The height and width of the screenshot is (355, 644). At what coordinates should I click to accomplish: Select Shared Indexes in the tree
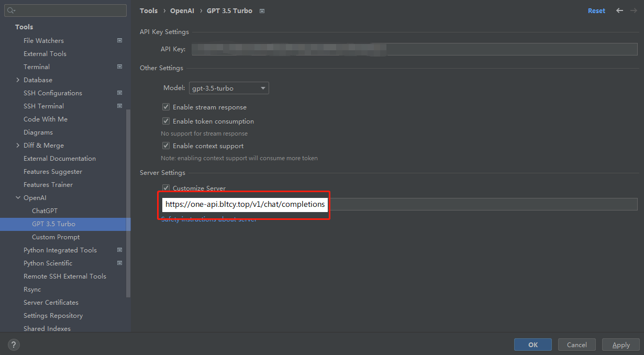pyautogui.click(x=47, y=328)
